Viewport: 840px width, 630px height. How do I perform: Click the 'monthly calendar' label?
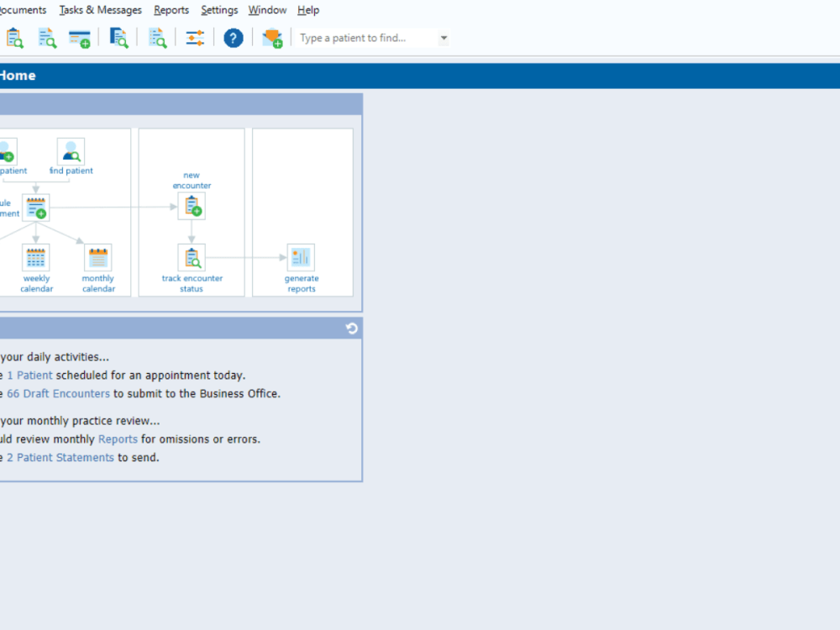(98, 283)
